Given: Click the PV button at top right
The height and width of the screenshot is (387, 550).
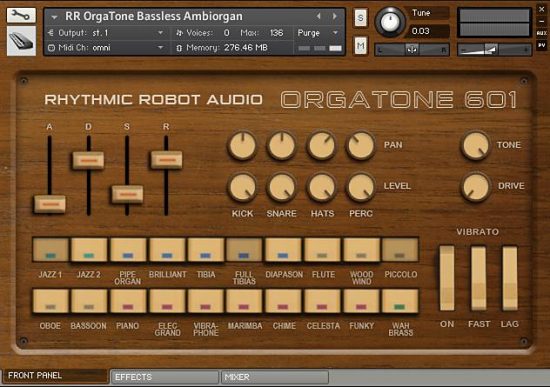Looking at the screenshot, I should pyautogui.click(x=542, y=45).
